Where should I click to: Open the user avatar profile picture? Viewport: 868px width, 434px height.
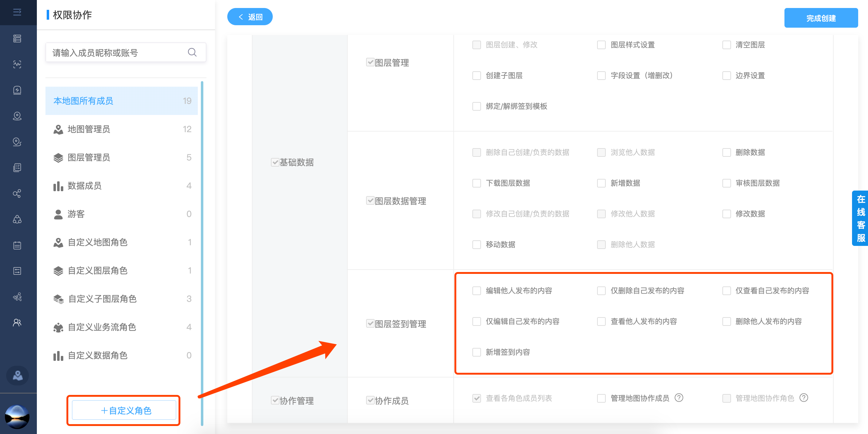tap(17, 416)
